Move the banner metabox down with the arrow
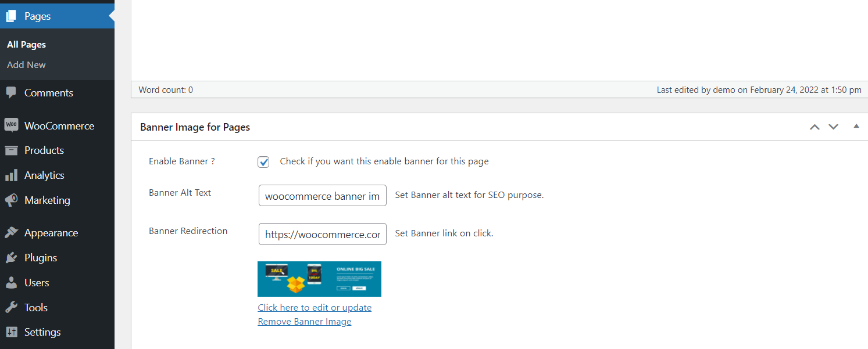 pyautogui.click(x=833, y=126)
